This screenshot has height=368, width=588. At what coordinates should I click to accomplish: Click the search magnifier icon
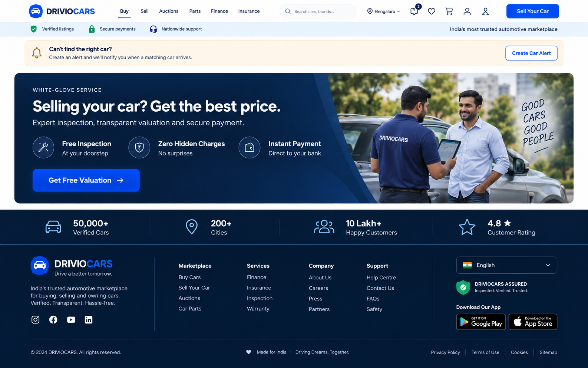pyautogui.click(x=288, y=11)
